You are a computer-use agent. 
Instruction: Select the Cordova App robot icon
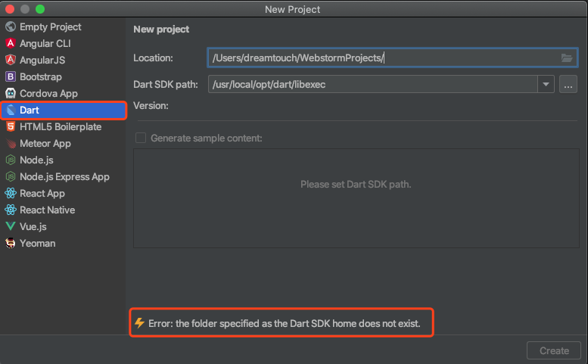(x=11, y=93)
